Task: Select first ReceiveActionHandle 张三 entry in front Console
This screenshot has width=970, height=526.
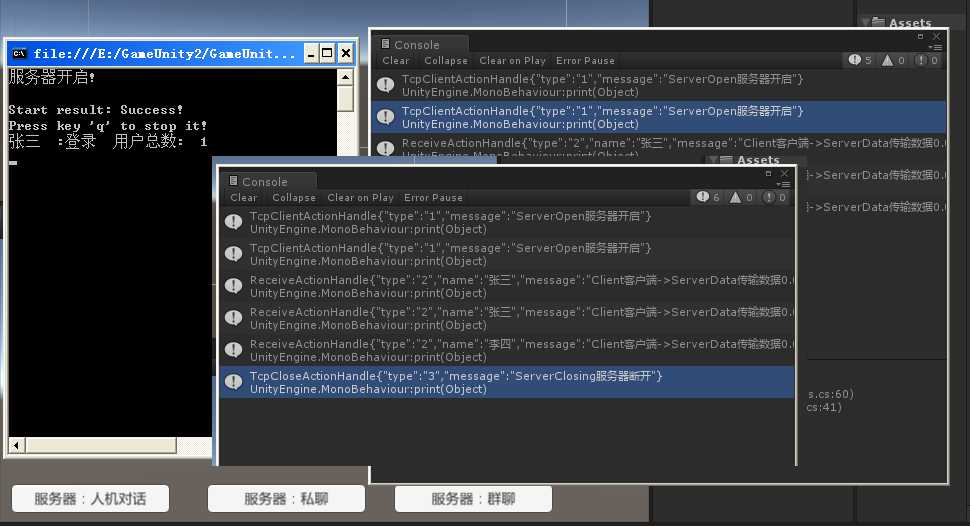Action: coord(507,287)
